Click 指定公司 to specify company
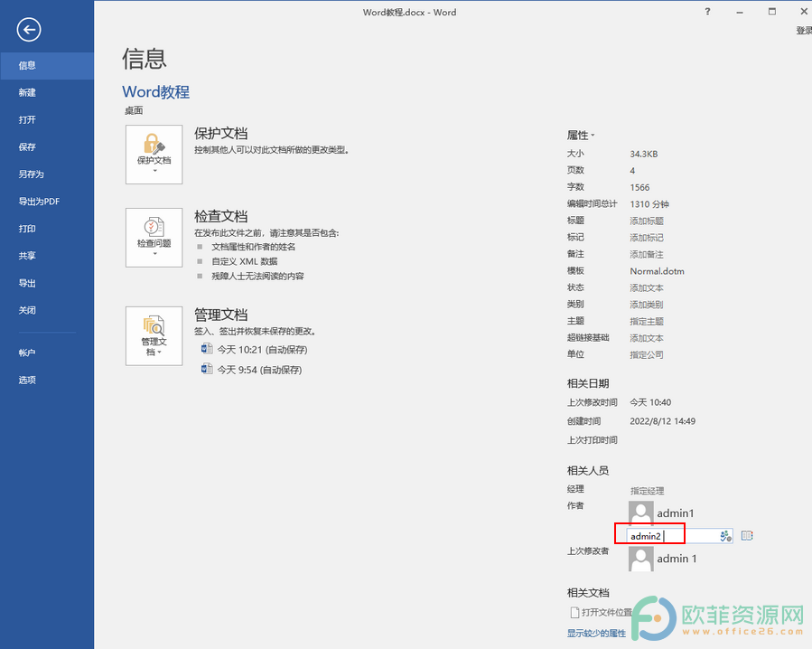 [647, 354]
